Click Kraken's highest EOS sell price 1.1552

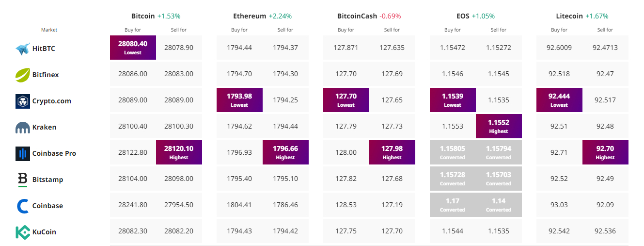[x=499, y=126]
